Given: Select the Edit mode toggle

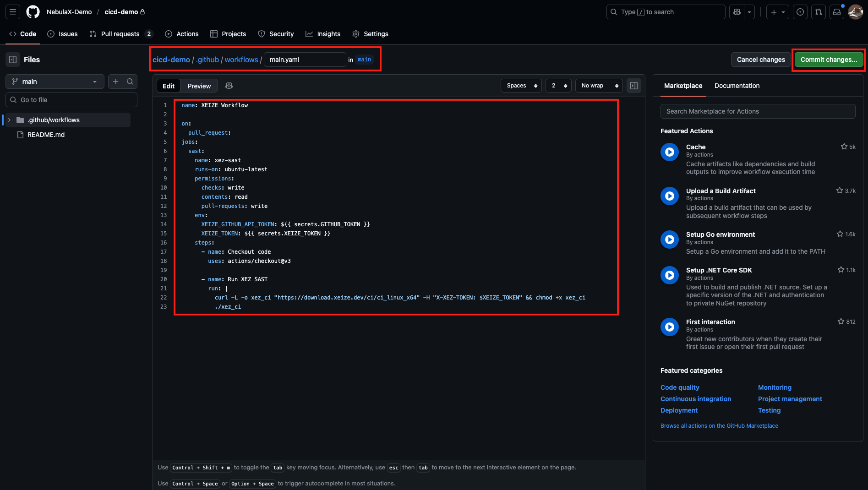Looking at the screenshot, I should [169, 86].
